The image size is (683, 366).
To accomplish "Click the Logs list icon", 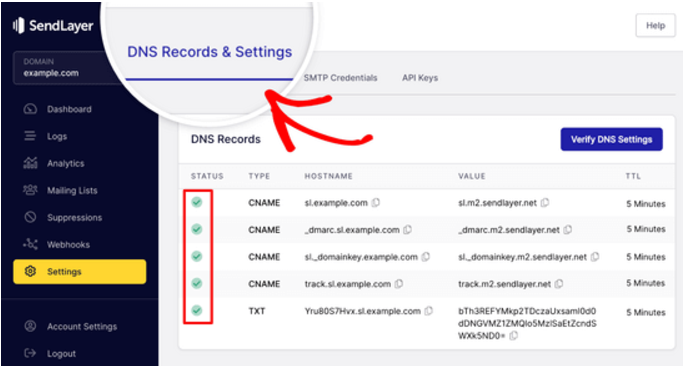I will point(30,136).
